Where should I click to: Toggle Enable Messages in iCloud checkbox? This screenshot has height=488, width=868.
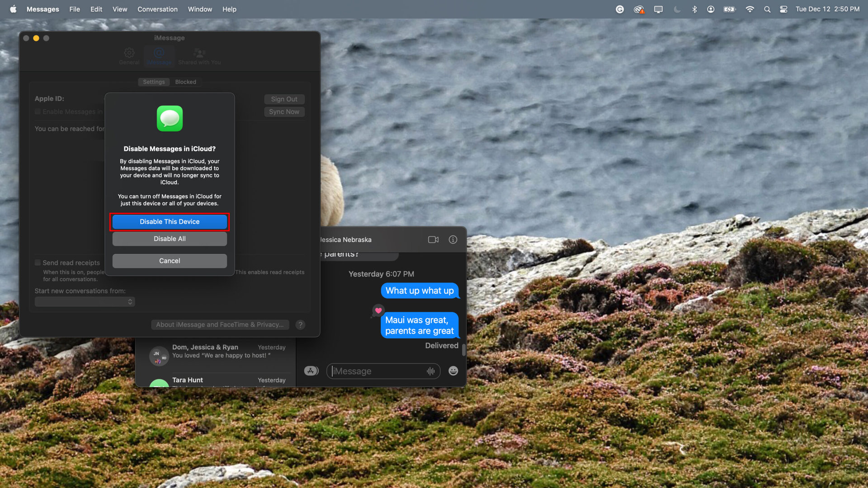(38, 112)
